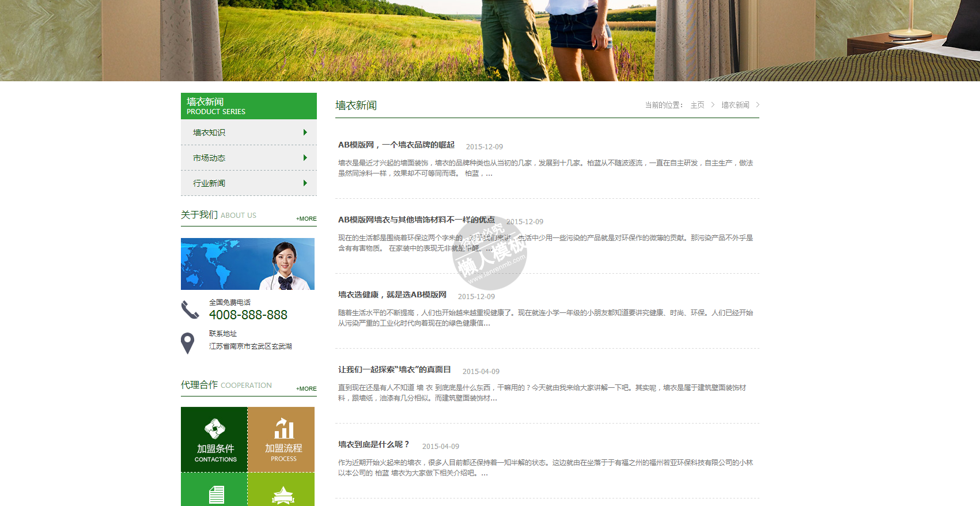980x506 pixels.
Task: Open article AB模版网，一个墙衣品牌的崛起
Action: pos(396,145)
